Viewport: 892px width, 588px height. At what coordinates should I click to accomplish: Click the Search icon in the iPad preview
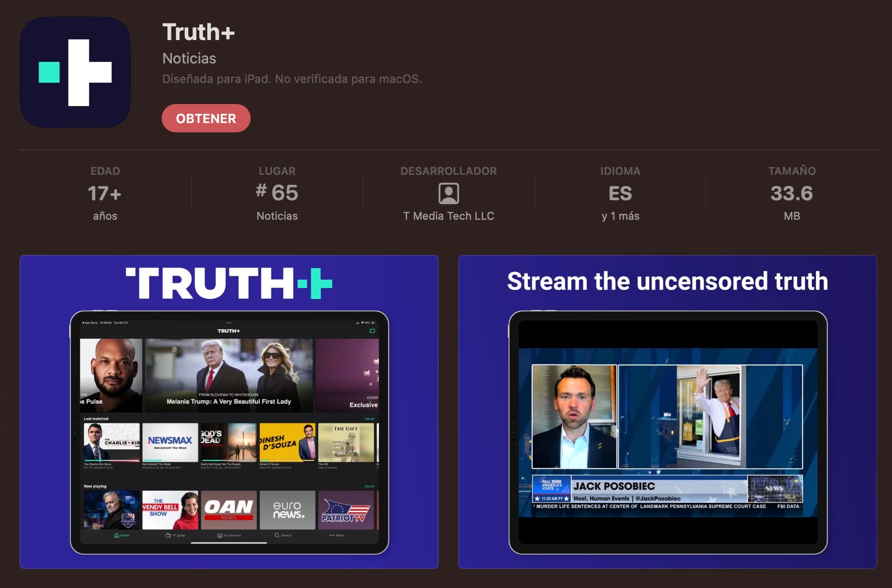(277, 535)
